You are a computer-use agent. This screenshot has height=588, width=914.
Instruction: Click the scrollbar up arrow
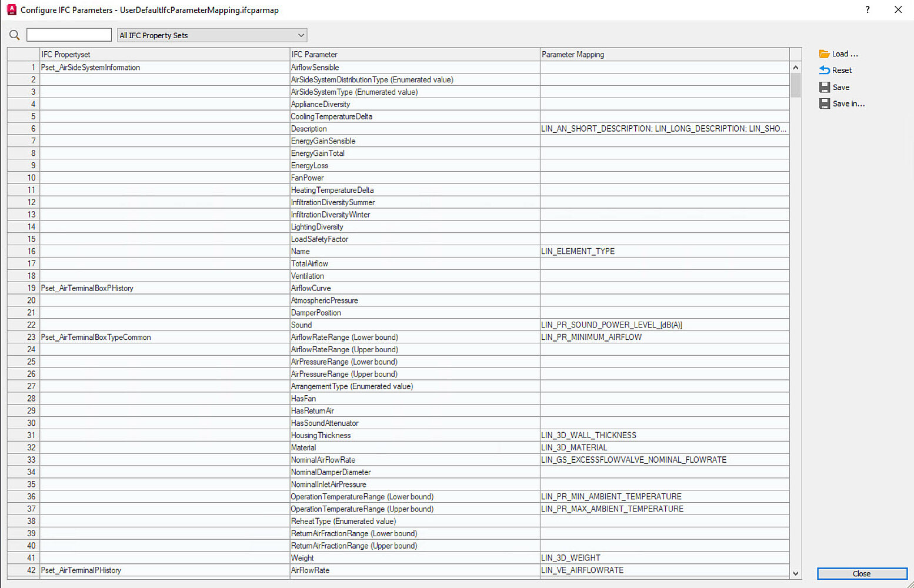pos(796,68)
